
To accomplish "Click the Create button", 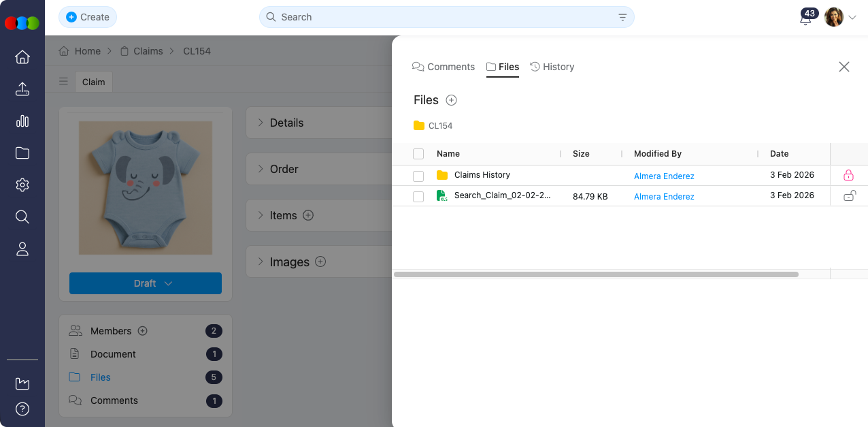I will point(88,17).
